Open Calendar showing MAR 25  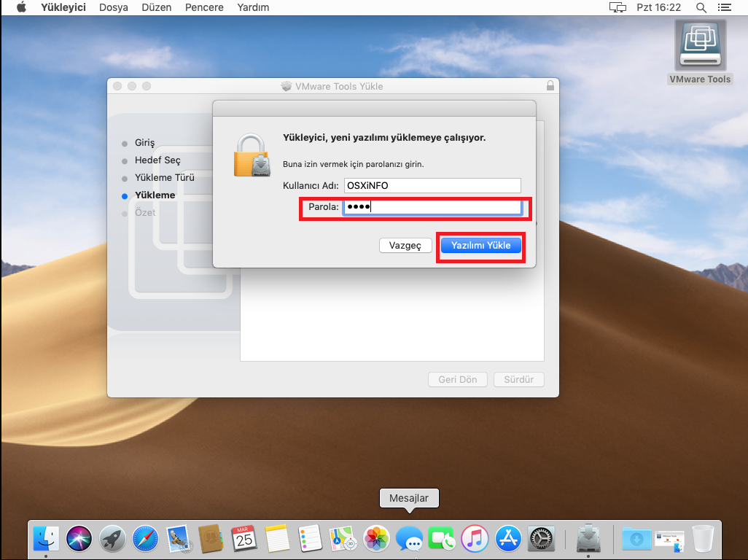(244, 539)
